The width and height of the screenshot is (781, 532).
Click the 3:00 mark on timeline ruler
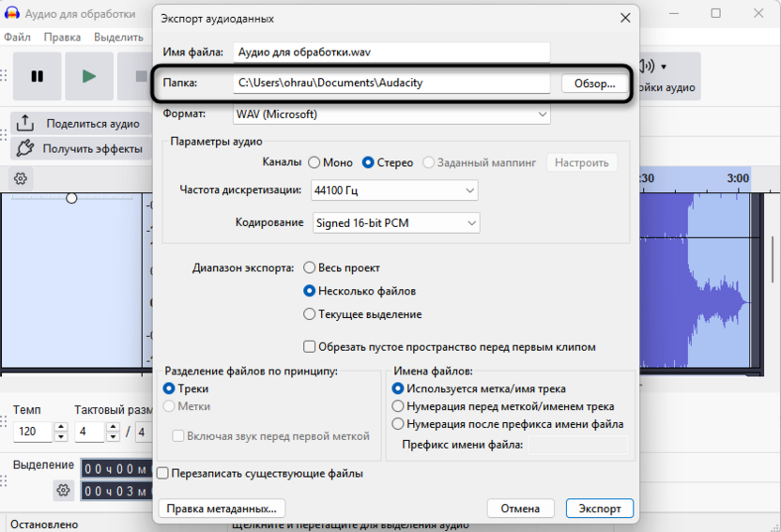pos(738,178)
